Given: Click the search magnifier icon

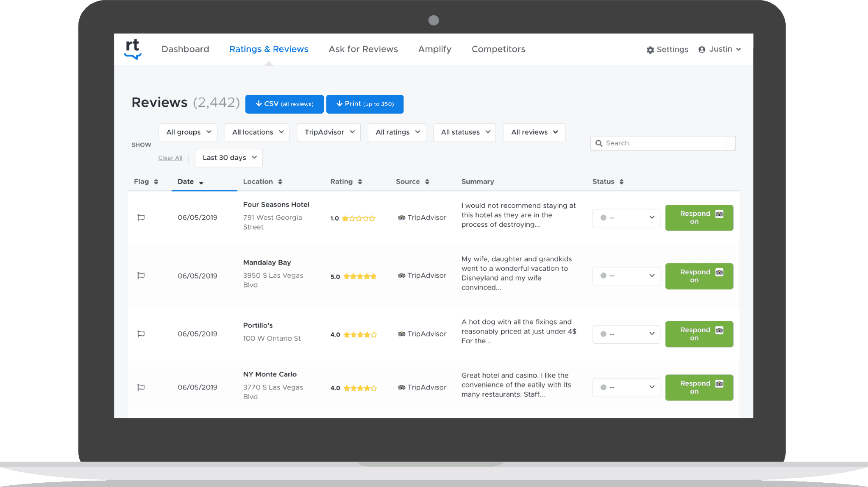Looking at the screenshot, I should click(x=599, y=143).
